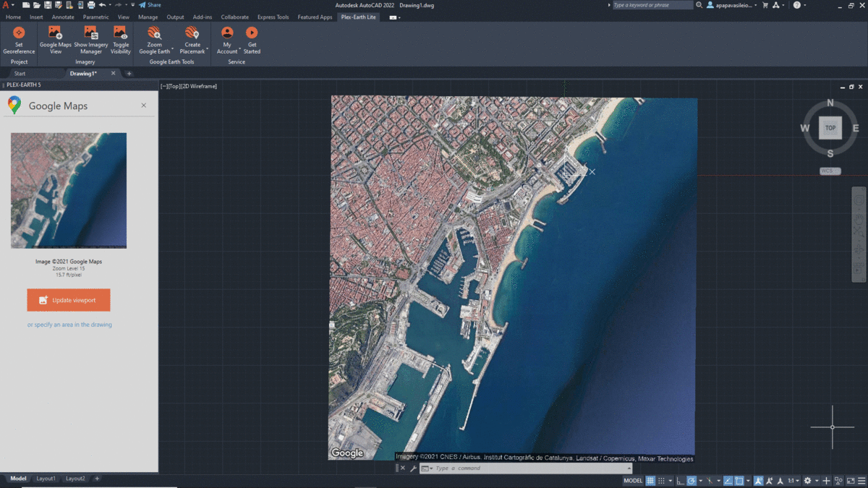Show the Imagery Manager
The height and width of the screenshot is (488, 868).
tap(90, 33)
